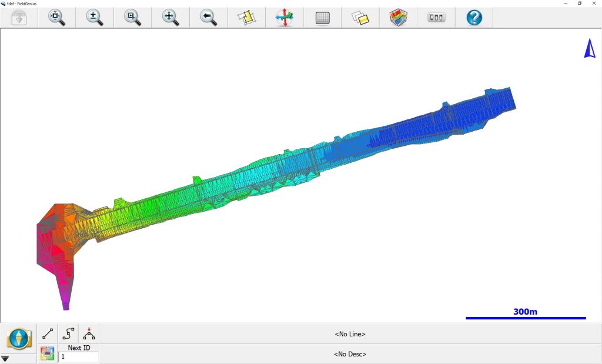Click the Next ID input field
Viewport: 602px width, 364px height.
click(x=78, y=356)
